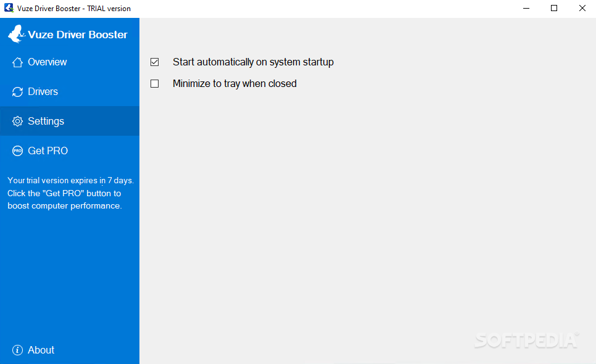Click the app icon in title bar
Viewport: 596px width, 364px height.
tap(9, 8)
